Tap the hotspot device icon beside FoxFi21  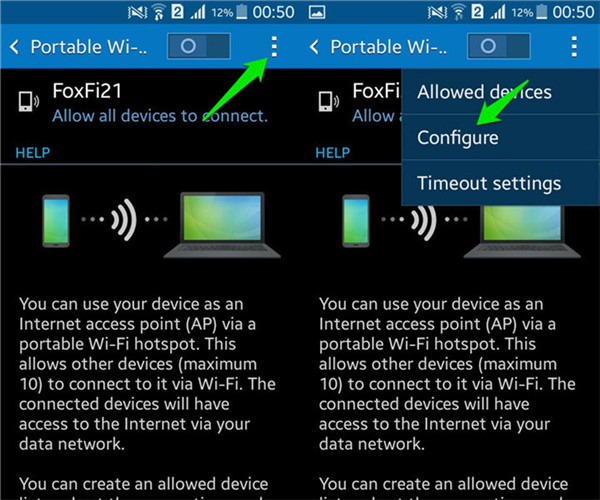(28, 102)
